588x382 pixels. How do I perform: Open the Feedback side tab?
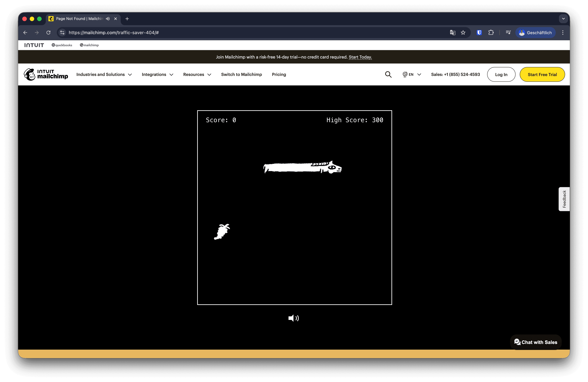pyautogui.click(x=564, y=199)
